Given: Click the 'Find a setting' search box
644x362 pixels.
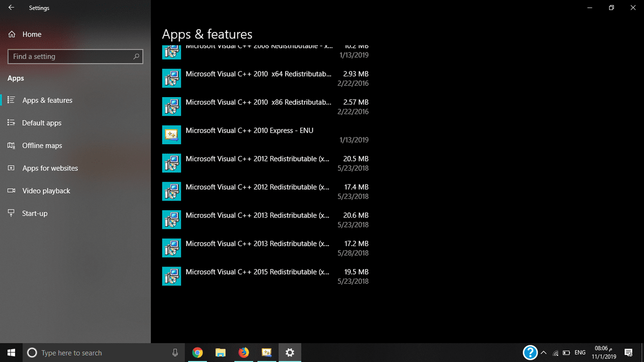Looking at the screenshot, I should tap(75, 56).
